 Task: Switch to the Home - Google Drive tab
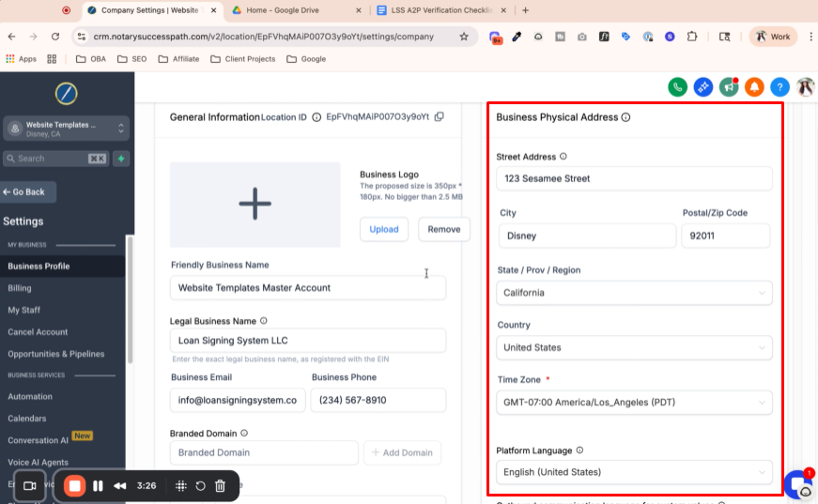click(x=297, y=10)
